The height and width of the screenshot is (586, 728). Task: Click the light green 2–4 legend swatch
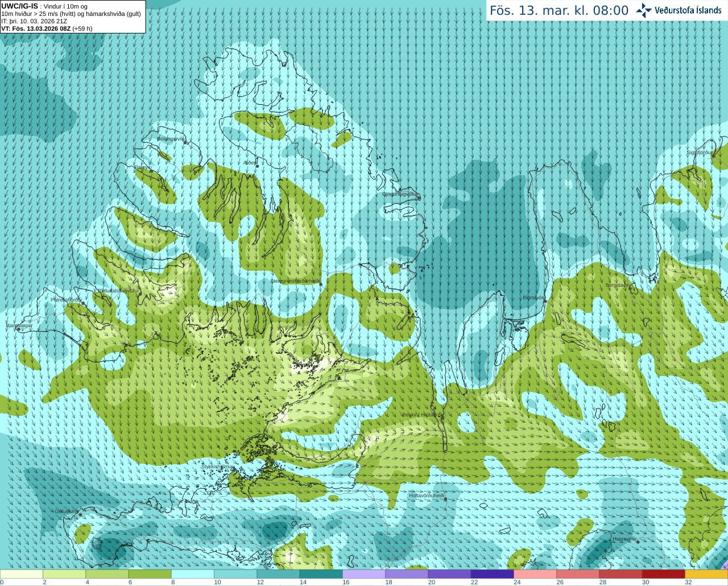click(64, 574)
